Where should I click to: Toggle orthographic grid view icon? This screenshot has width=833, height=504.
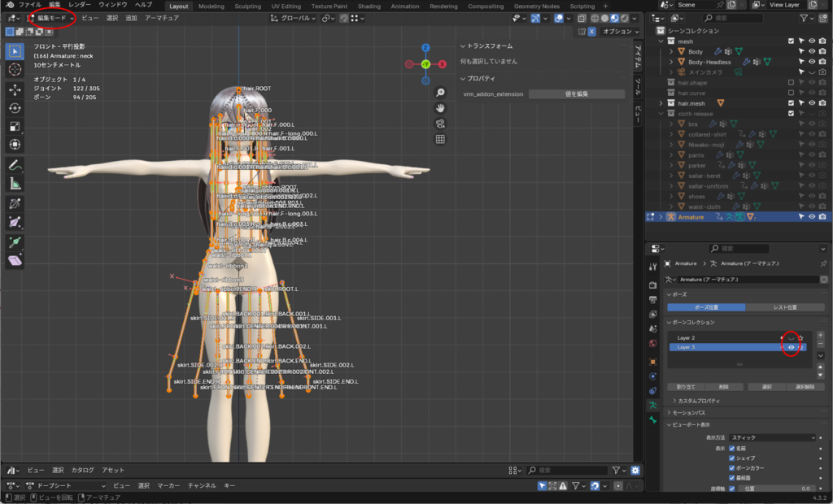(440, 139)
